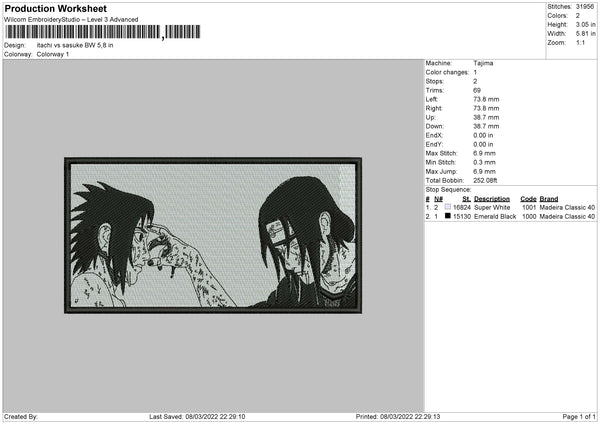Screen dimensions: 600x424
Task: Click the 'Colorway 1' value
Action: [53, 54]
